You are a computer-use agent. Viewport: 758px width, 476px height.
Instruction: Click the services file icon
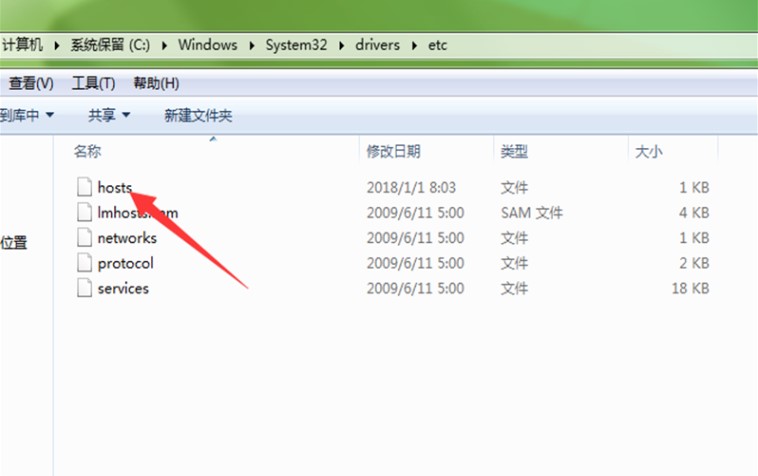coord(84,288)
